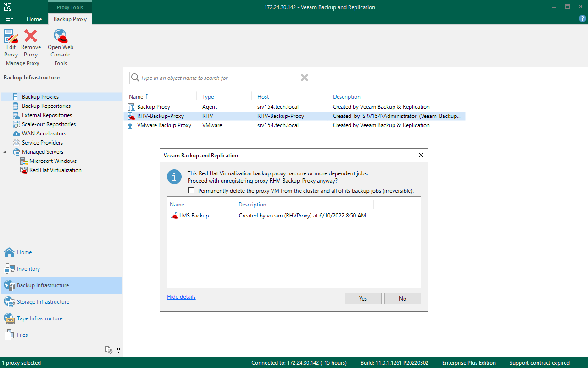Image resolution: width=588 pixels, height=368 pixels.
Task: Select the Red Hat Virtualization server icon
Action: tap(24, 170)
